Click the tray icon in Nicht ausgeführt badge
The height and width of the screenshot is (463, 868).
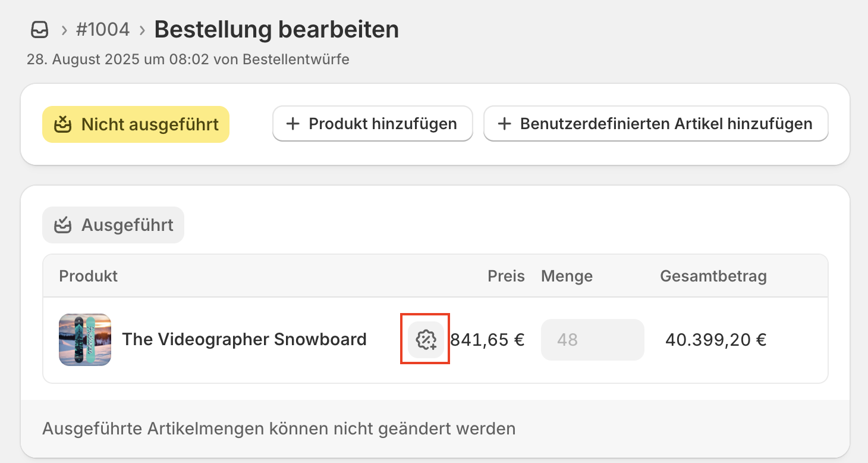63,124
